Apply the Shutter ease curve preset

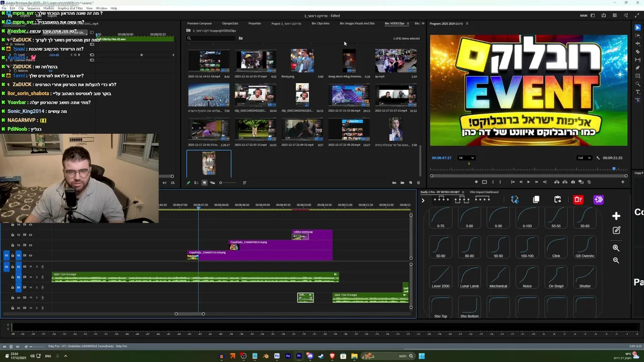click(x=585, y=278)
